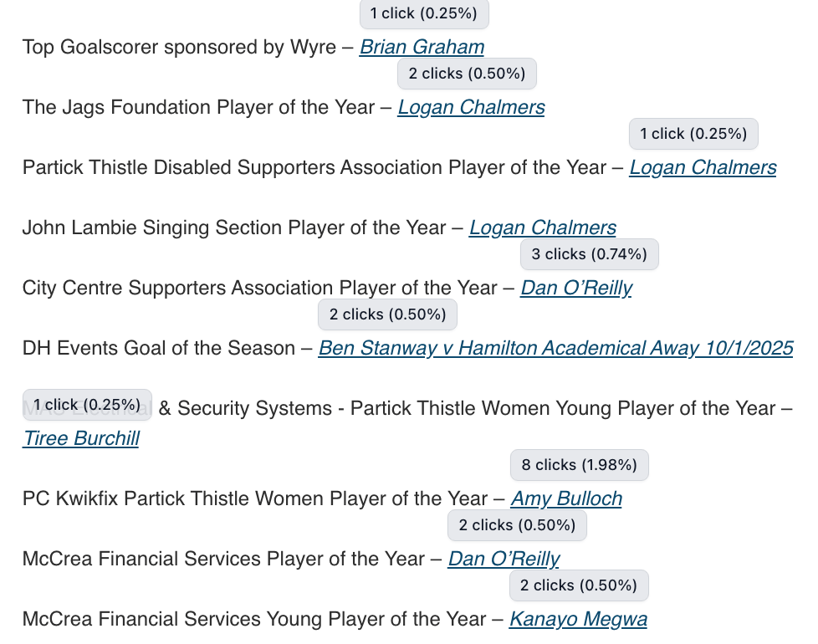Open the Kanayo Megwa link
Screen dimensions: 818x644
578,620
